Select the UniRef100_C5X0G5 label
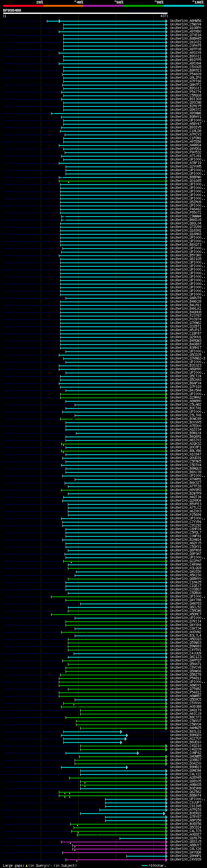207x868 pixels. coord(186,67)
